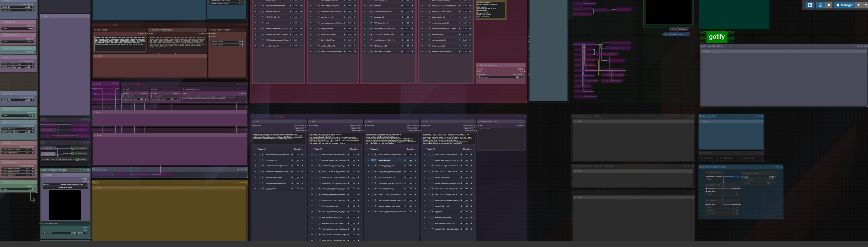The height and width of the screenshot is (247, 868).
Task: Click strength_model slider in lightx2 high node
Action: pyautogui.click(x=136, y=99)
